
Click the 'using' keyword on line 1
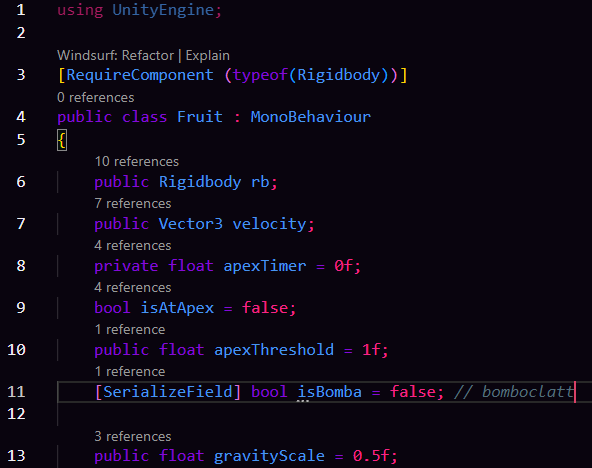pos(80,10)
